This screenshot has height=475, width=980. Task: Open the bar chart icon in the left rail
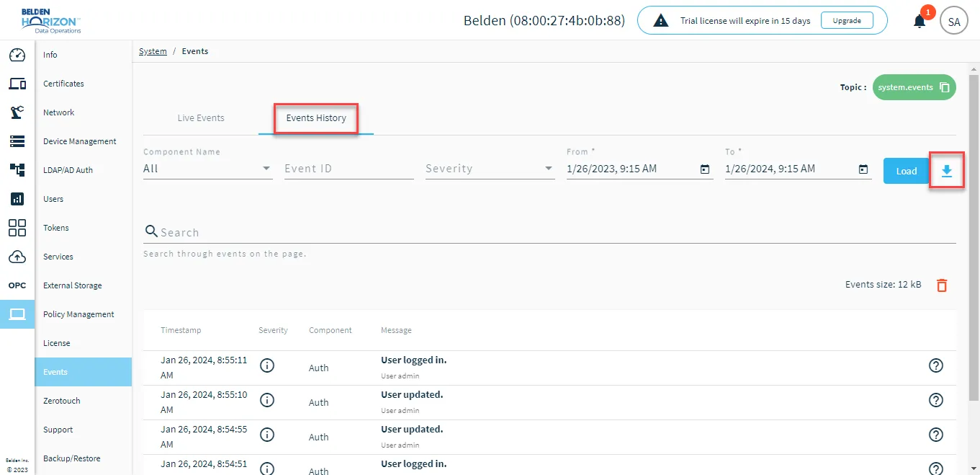pyautogui.click(x=17, y=199)
